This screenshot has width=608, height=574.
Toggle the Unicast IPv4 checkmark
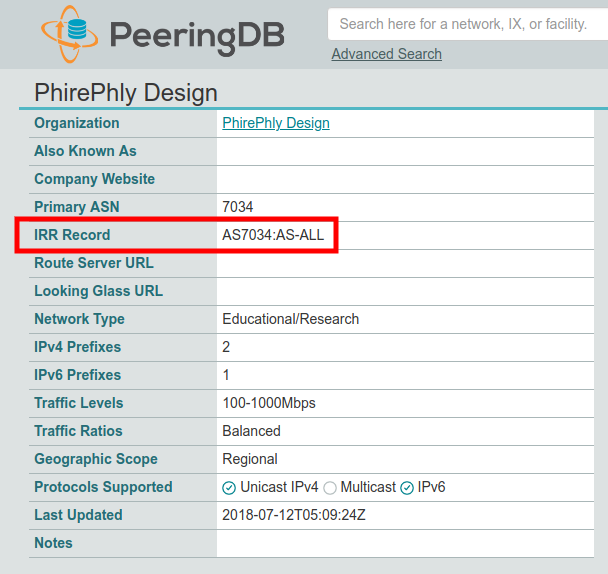(x=229, y=488)
